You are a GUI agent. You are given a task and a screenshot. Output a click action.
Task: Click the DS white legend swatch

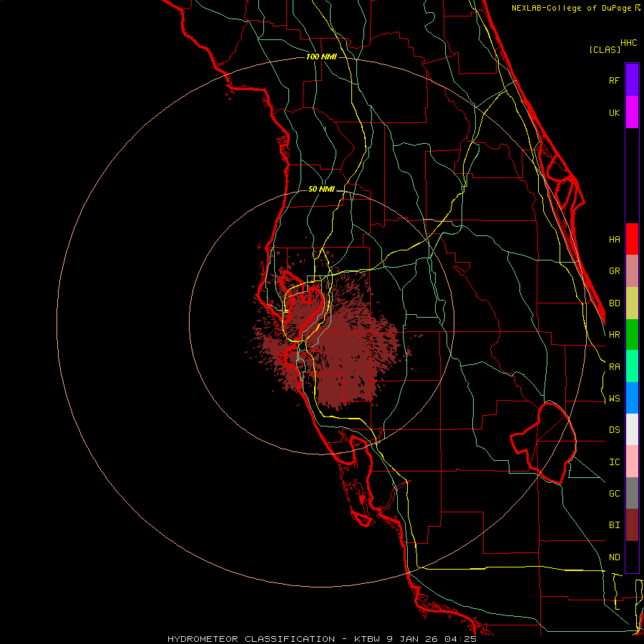(x=632, y=429)
